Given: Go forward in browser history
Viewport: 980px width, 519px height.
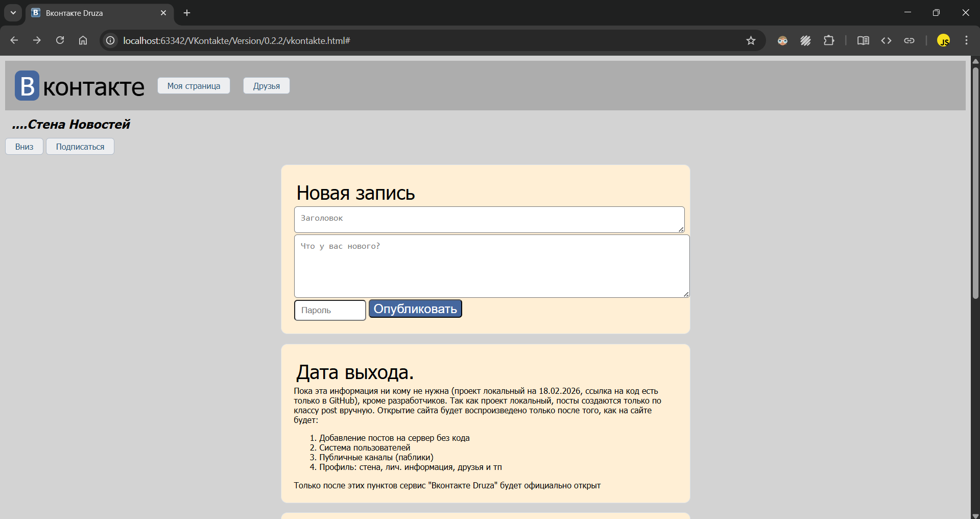Looking at the screenshot, I should (x=37, y=40).
